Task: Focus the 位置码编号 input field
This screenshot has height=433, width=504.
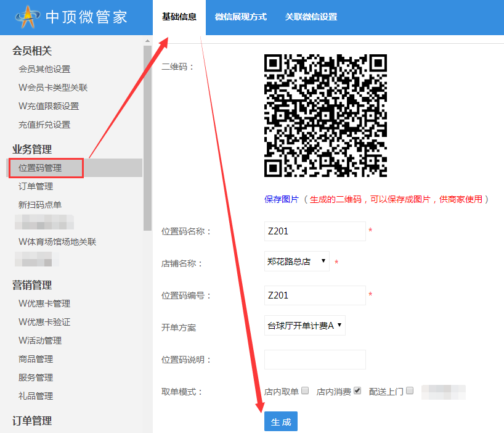Action: 315,295
